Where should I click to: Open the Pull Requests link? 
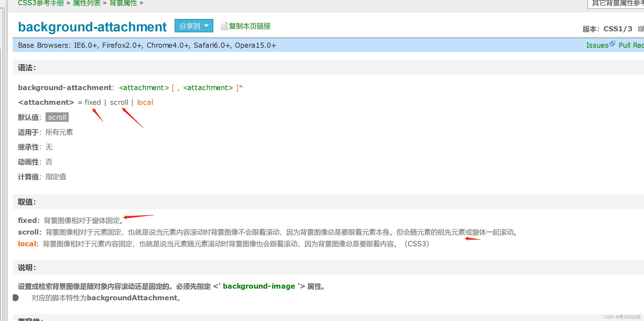[x=631, y=45]
